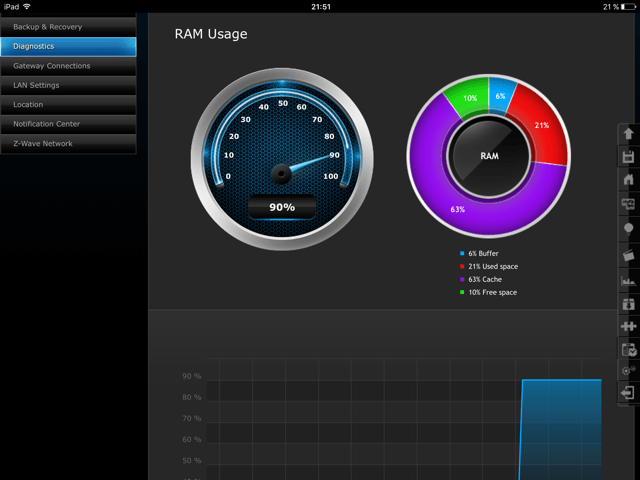Image resolution: width=640 pixels, height=480 pixels.
Task: Open the Backup & Recovery menu item
Action: (68, 27)
